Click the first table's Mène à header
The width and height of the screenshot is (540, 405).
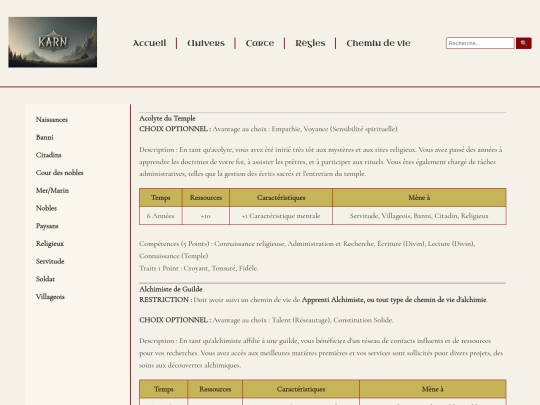[x=419, y=198]
